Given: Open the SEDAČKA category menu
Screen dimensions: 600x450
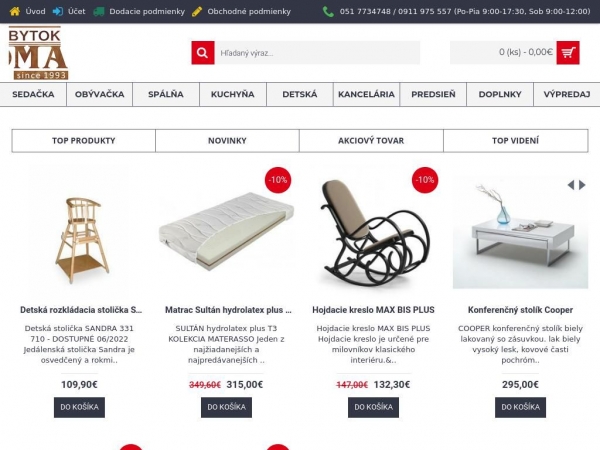Looking at the screenshot, I should tap(33, 94).
